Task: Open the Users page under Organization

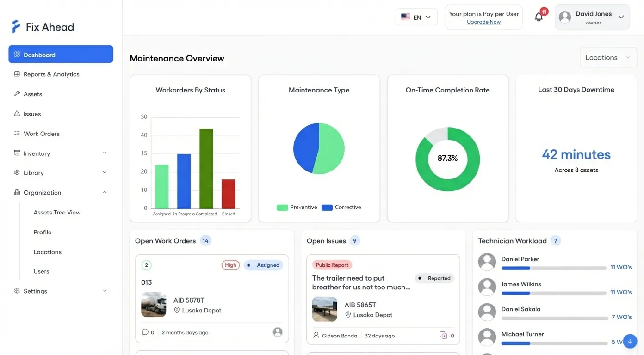Action: [x=41, y=271]
